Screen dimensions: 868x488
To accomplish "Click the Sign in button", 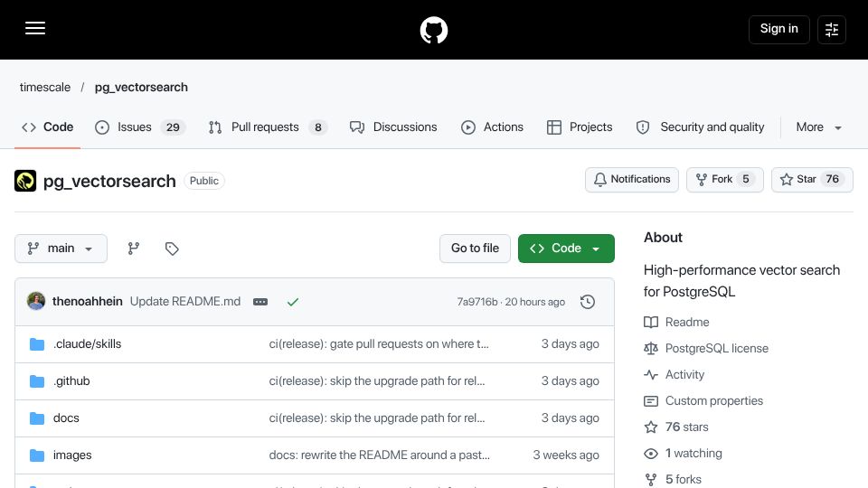I will click(778, 29).
